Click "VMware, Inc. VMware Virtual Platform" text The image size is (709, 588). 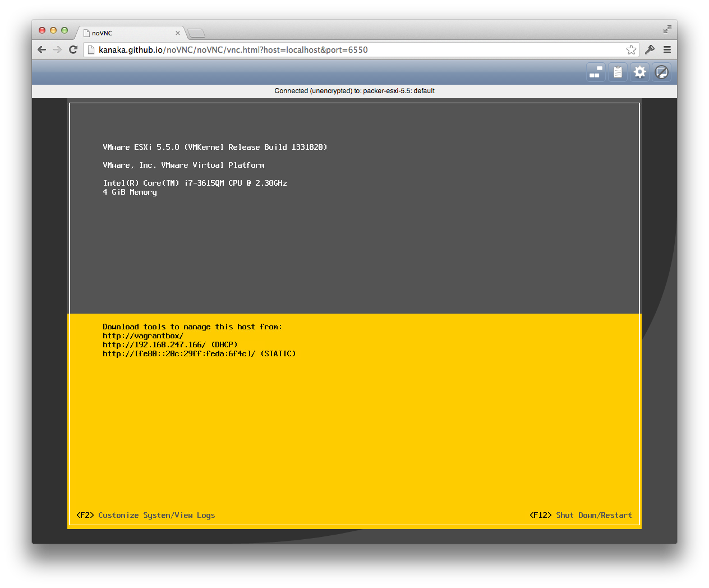(183, 165)
